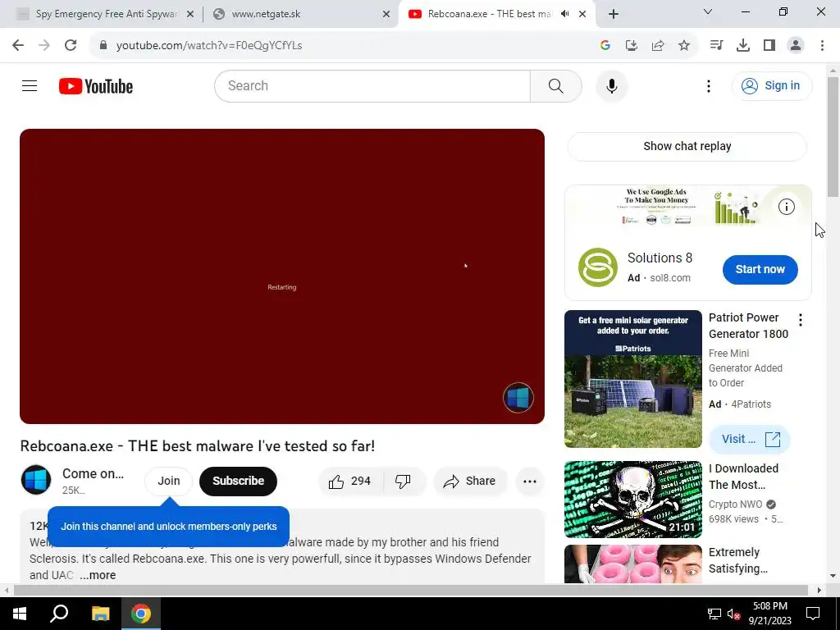Click Visit on 4Patriots ad
The width and height of the screenshot is (840, 630).
click(x=749, y=440)
